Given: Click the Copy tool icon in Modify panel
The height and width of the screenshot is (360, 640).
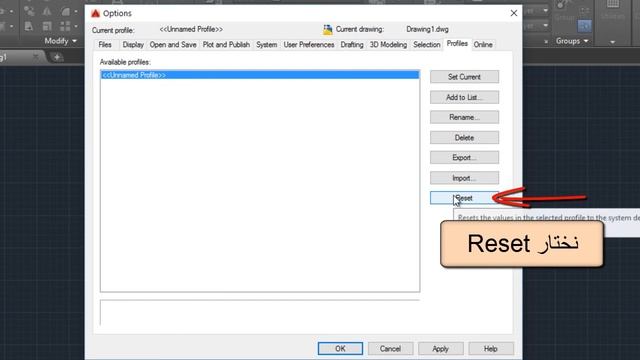Looking at the screenshot, I should pyautogui.click(x=29, y=11).
